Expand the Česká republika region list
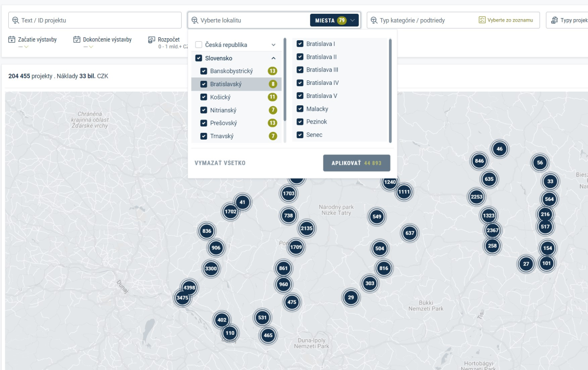Screen dimensions: 588x370 coord(273,45)
